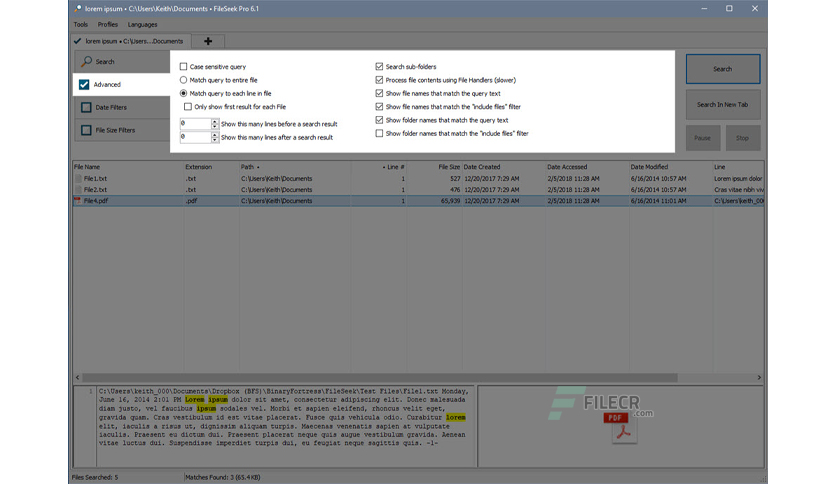Select the lorem ipsum search tab
Image resolution: width=836 pixels, height=484 pixels.
coord(129,41)
